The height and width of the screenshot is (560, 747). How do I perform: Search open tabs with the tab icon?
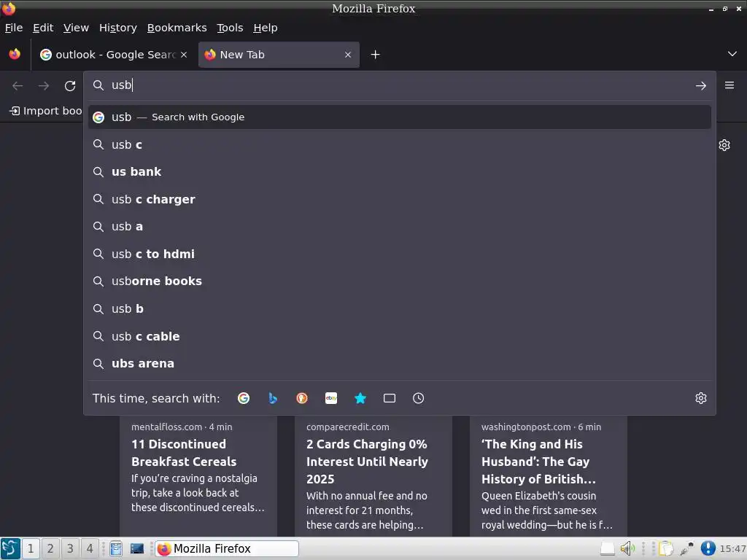pyautogui.click(x=390, y=398)
